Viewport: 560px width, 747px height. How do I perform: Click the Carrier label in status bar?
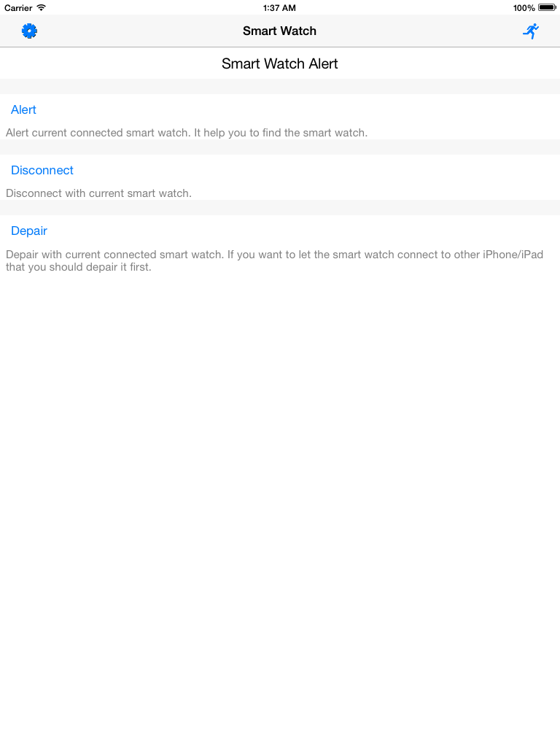tap(18, 7)
